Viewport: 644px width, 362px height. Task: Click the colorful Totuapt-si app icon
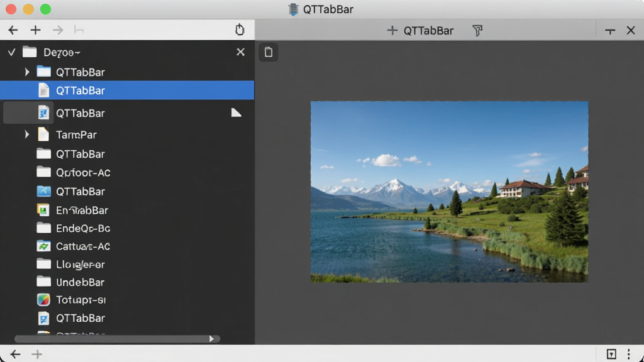coord(43,300)
